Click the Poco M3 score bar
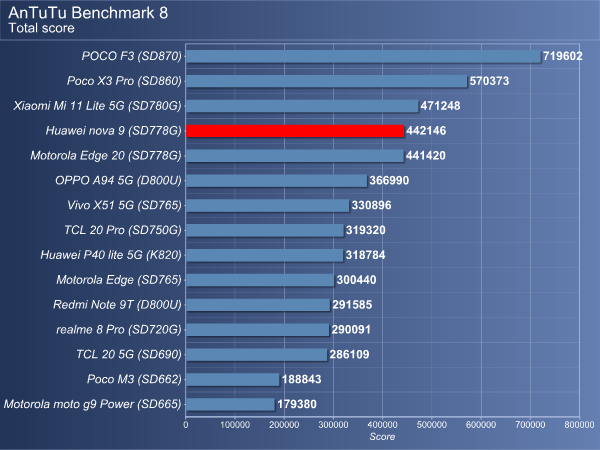This screenshot has width=600, height=450. [233, 380]
